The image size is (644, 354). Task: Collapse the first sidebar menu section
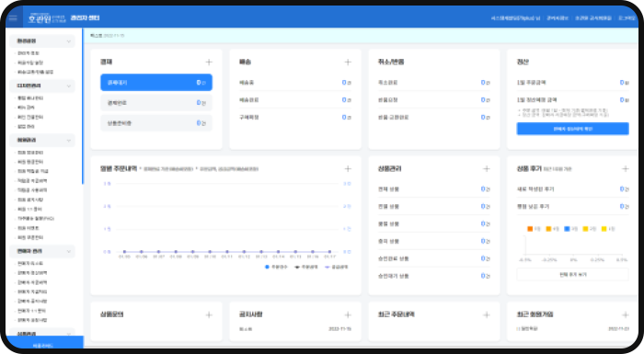pyautogui.click(x=69, y=41)
